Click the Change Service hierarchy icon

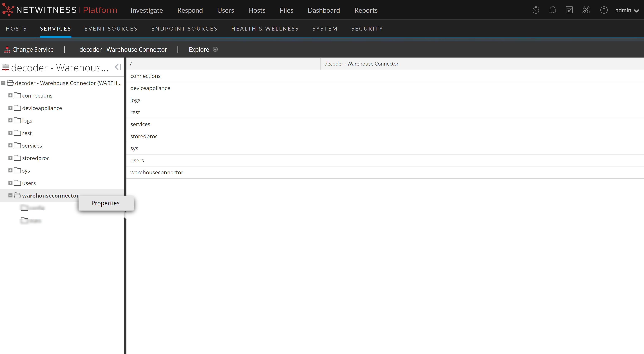(7, 49)
